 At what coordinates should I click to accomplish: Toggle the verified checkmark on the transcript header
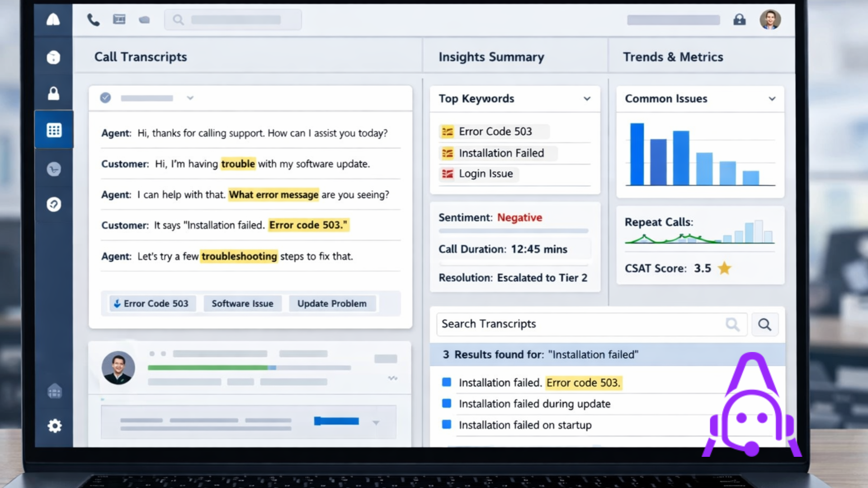(x=105, y=98)
